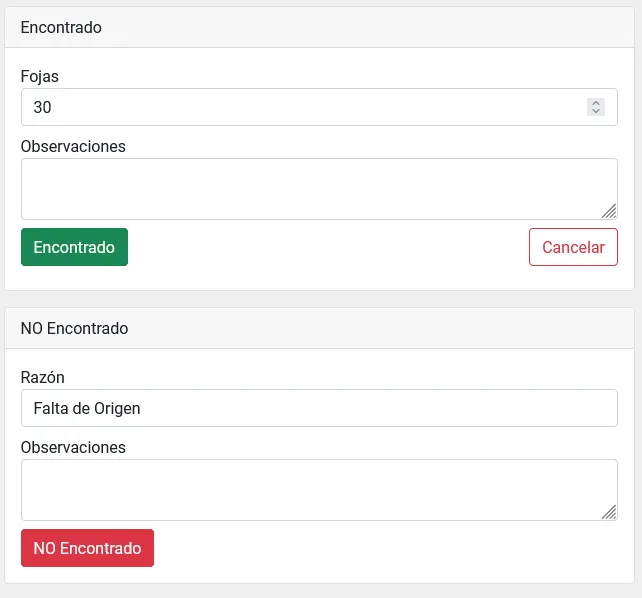Click the Observaciones label under the Razón field

[73, 447]
